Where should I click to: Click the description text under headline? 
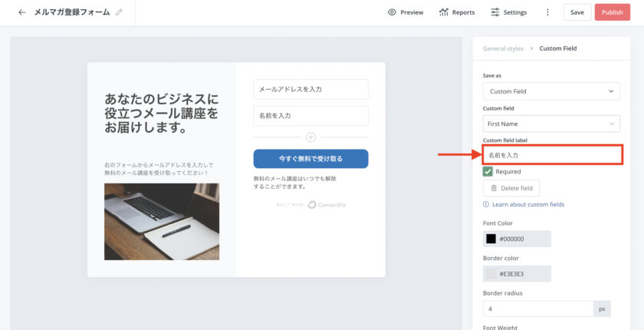tap(159, 169)
